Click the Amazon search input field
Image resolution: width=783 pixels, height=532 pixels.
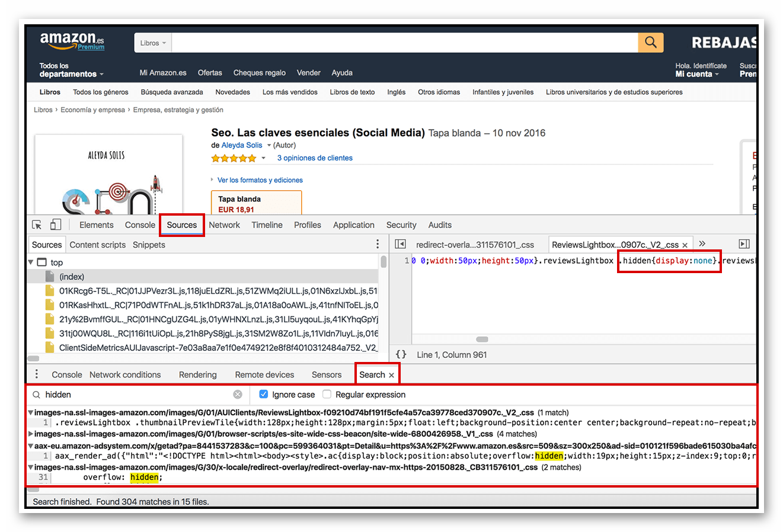coord(405,43)
